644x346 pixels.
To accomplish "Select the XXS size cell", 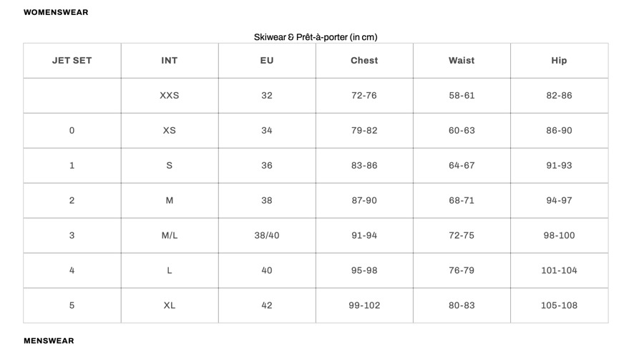I will point(170,96).
